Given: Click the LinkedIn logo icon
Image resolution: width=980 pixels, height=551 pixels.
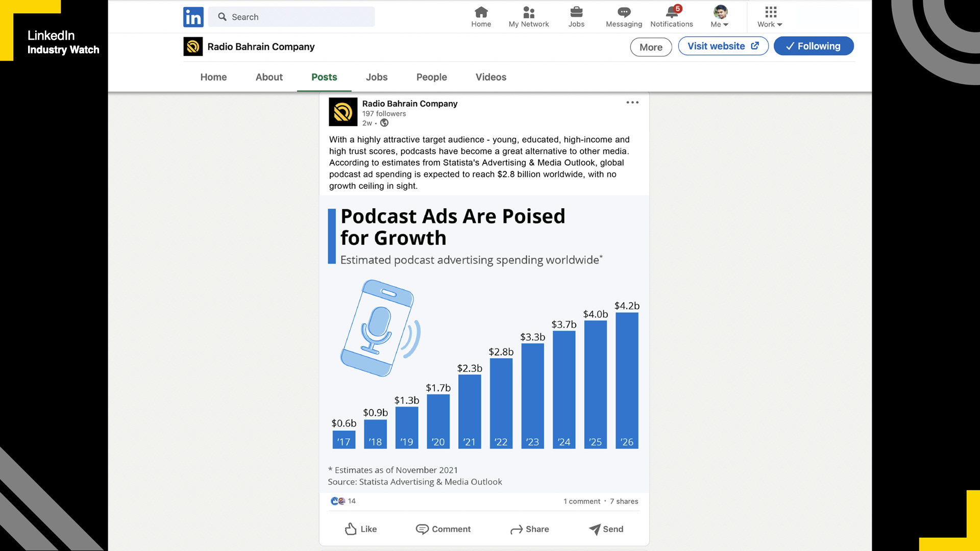Looking at the screenshot, I should (x=193, y=17).
